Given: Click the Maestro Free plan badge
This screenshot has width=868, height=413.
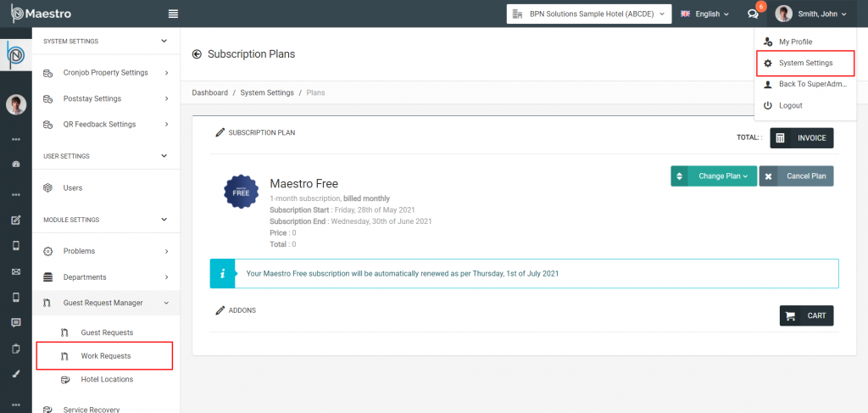Looking at the screenshot, I should click(241, 193).
